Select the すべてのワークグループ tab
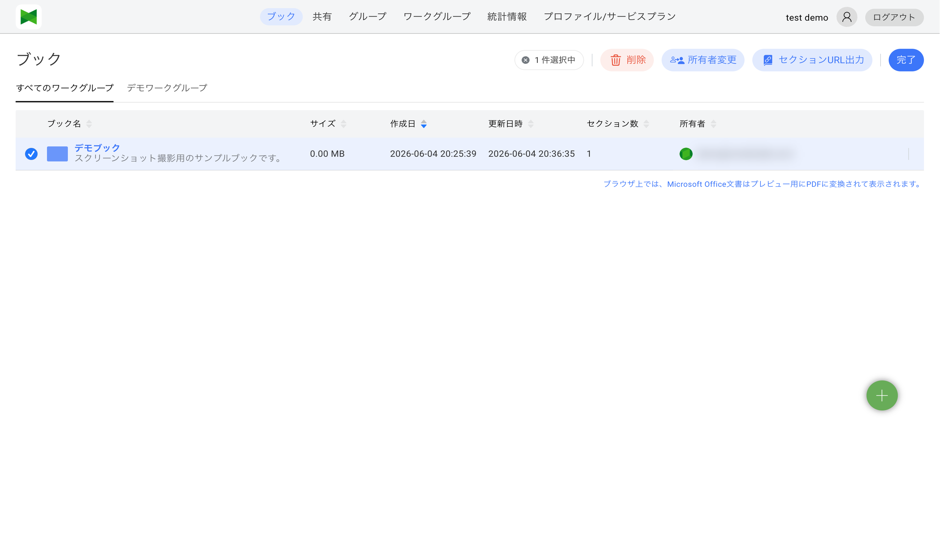This screenshot has height=560, width=952. [65, 88]
